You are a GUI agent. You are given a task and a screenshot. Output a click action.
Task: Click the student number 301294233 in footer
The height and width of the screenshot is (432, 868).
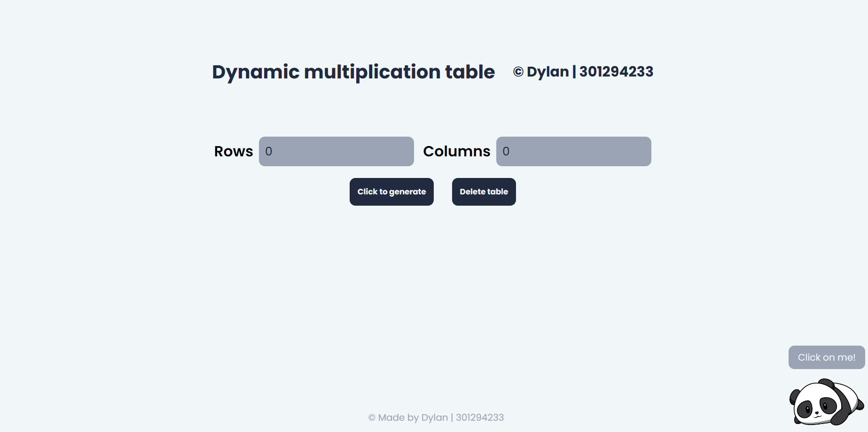click(x=479, y=417)
